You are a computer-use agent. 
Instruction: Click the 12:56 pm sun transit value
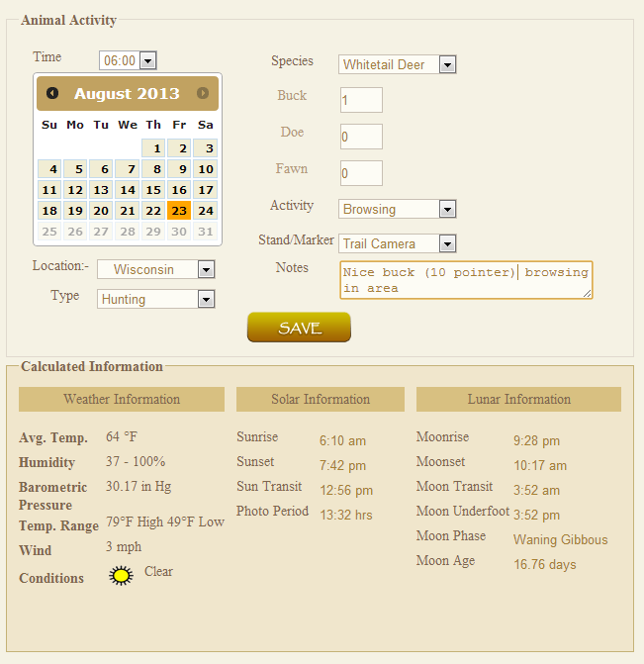(x=346, y=491)
